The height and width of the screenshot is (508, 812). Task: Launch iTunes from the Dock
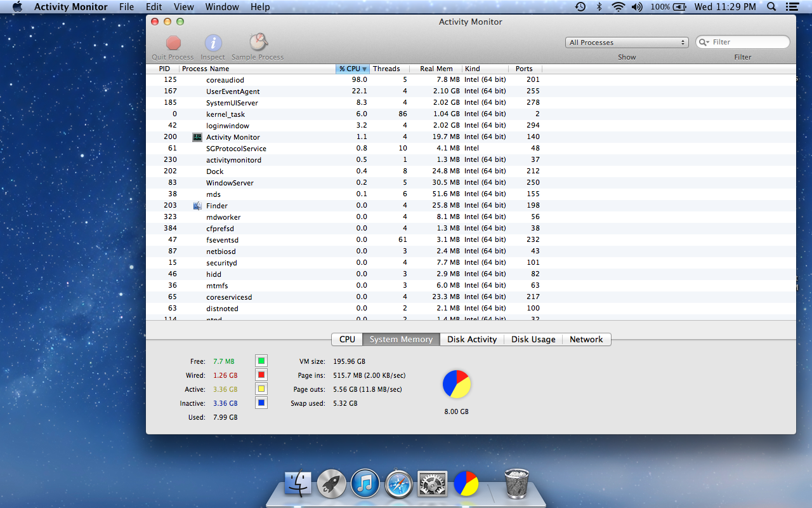(x=365, y=484)
